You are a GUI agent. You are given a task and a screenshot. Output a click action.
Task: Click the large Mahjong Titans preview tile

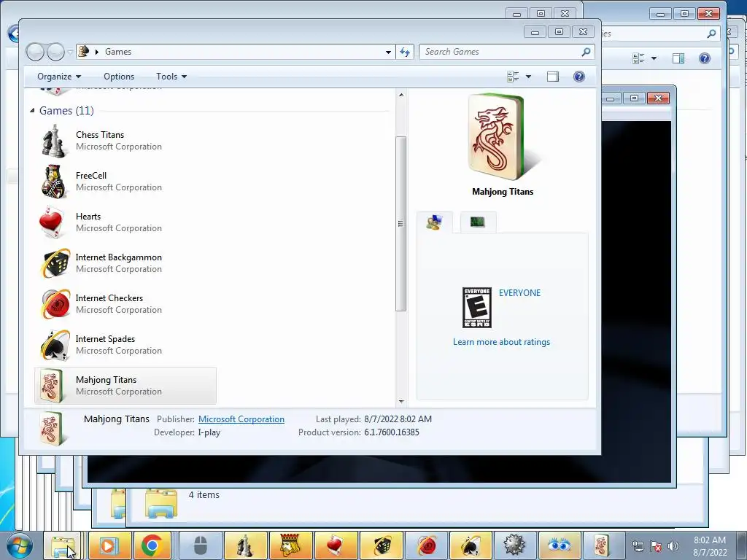pos(502,137)
